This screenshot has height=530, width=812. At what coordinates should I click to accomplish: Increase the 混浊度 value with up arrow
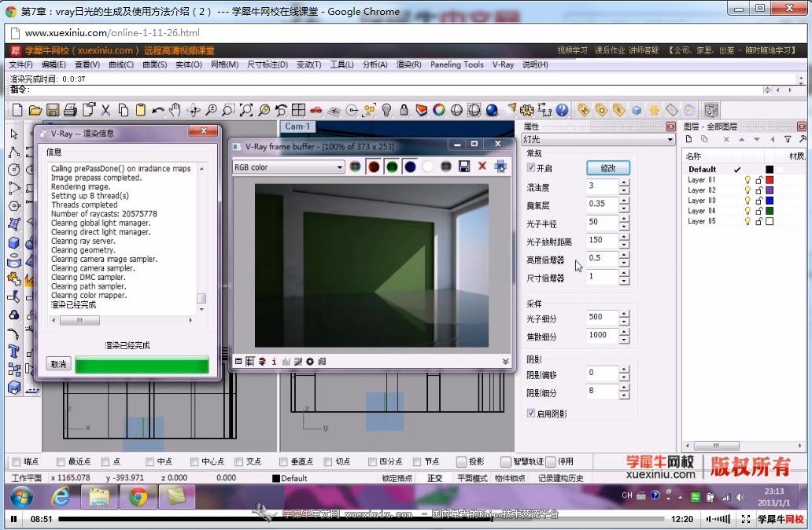pyautogui.click(x=624, y=182)
